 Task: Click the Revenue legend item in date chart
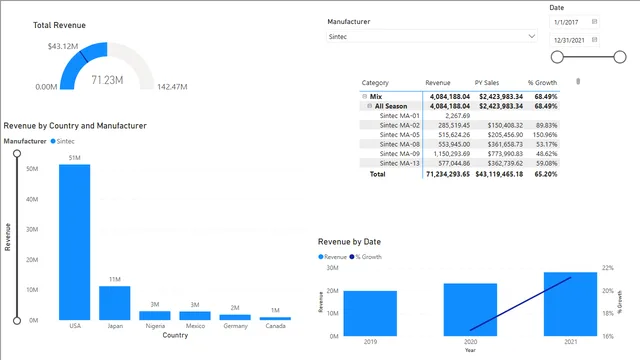pos(332,257)
